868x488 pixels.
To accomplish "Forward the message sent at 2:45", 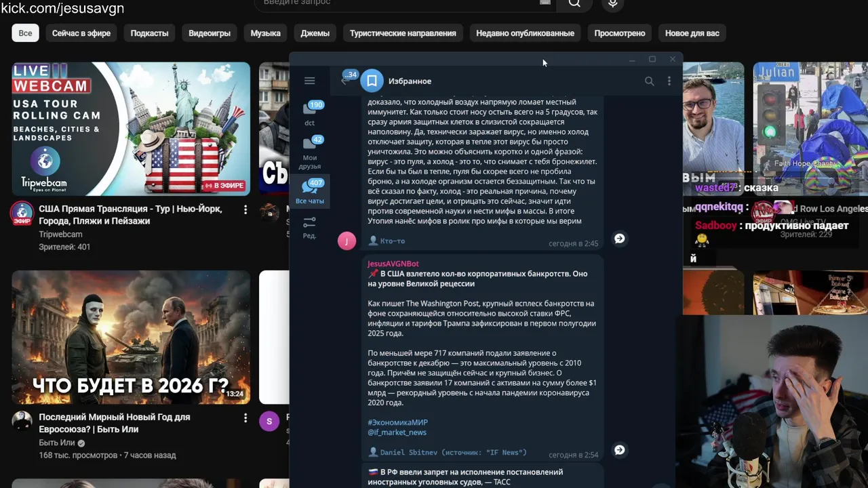I will 619,239.
